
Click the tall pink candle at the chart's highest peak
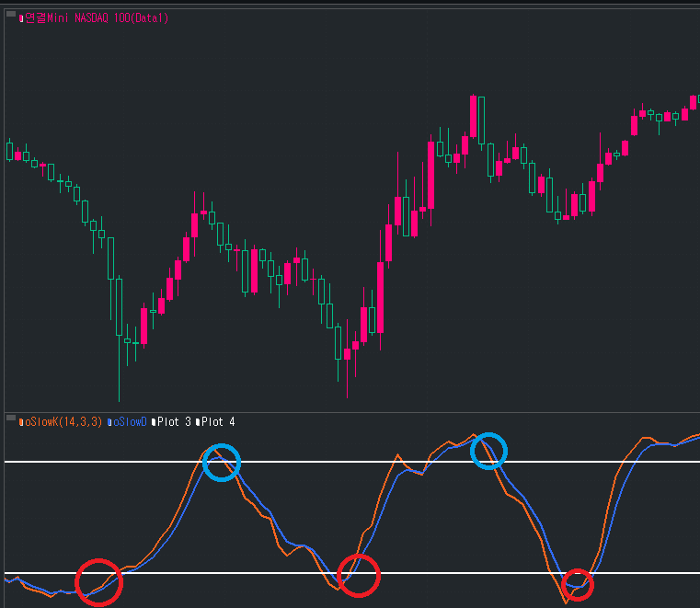click(473, 116)
